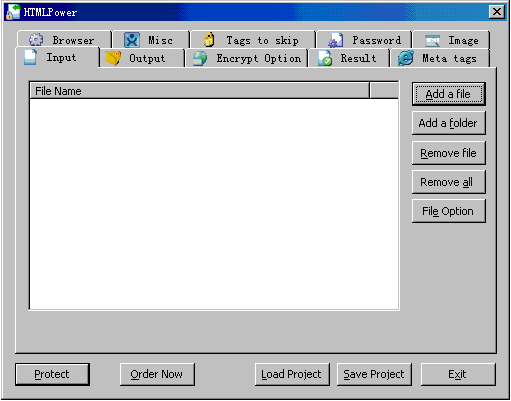The image size is (511, 401).
Task: Click the File Name column header
Action: (199, 91)
